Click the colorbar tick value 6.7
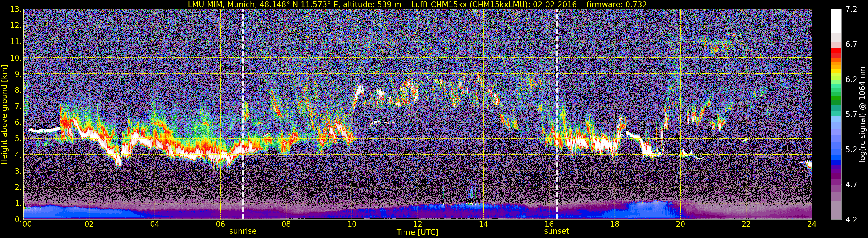Image resolution: width=868 pixels, height=238 pixels. coord(851,44)
